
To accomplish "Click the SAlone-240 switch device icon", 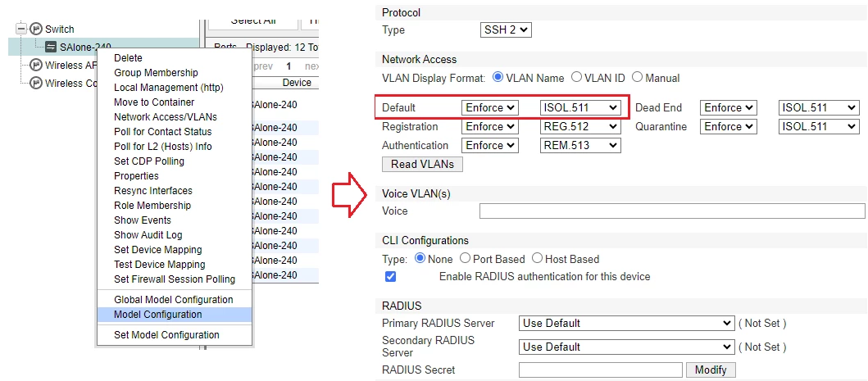I will (x=51, y=47).
